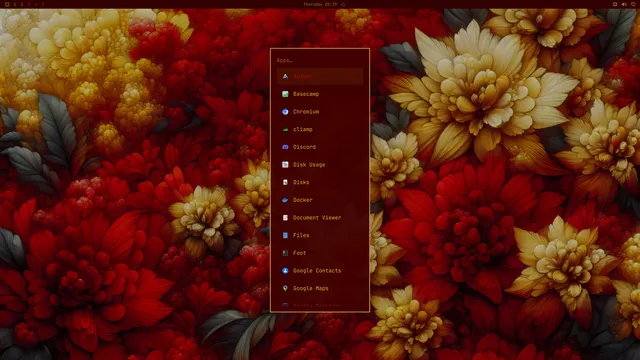The width and height of the screenshot is (640, 360).
Task: Click the Thursday 20:29 clock
Action: (320, 4)
